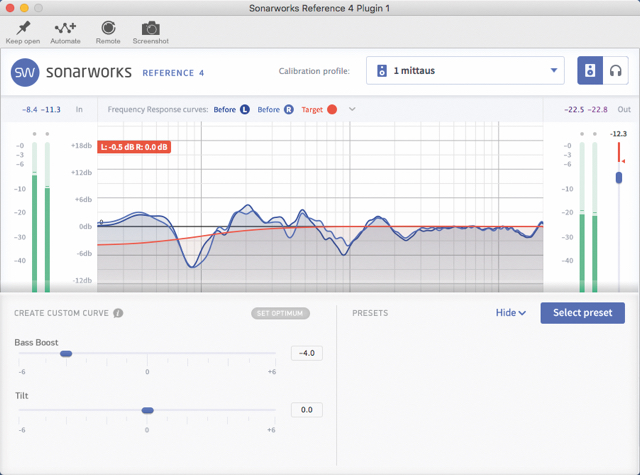
Task: Toggle the Target curve red dot
Action: 332,109
